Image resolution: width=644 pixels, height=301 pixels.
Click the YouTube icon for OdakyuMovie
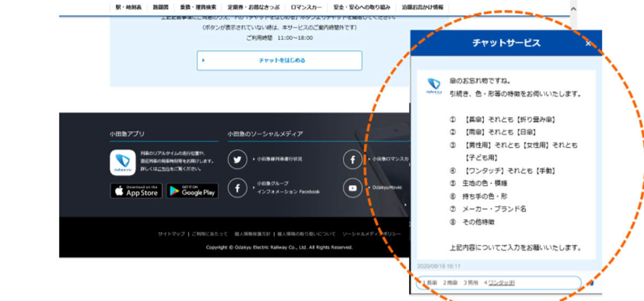click(353, 188)
